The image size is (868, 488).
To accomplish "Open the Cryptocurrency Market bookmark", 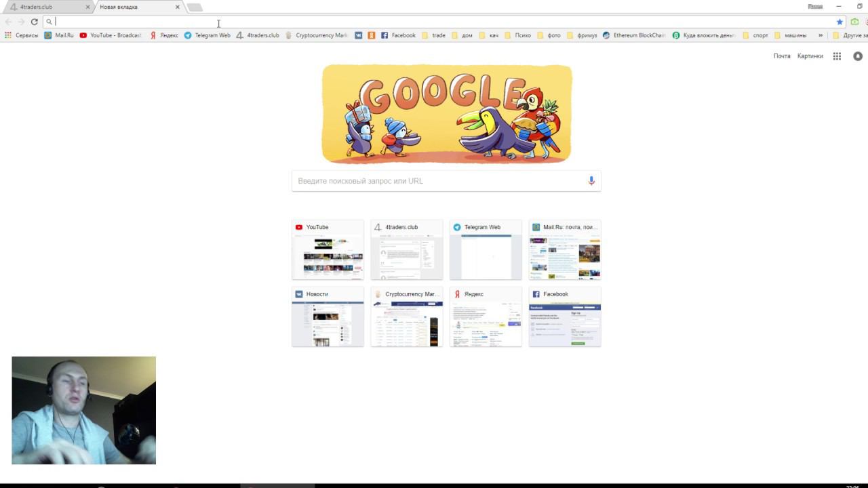I will tap(317, 35).
